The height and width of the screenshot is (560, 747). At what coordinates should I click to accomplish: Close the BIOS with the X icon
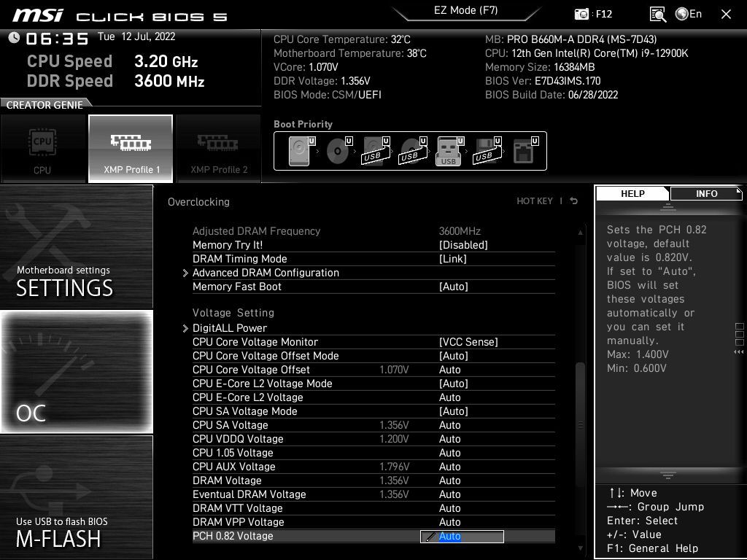coord(726,15)
